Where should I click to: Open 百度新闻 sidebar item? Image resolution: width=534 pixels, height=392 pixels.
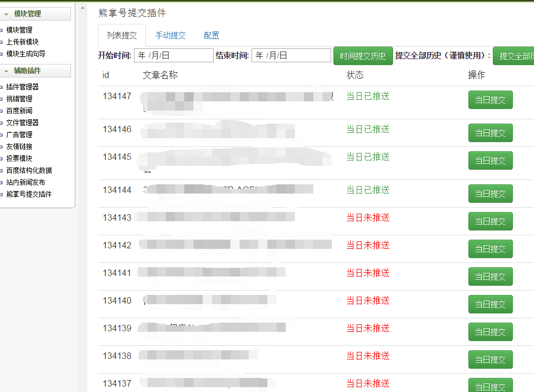19,111
